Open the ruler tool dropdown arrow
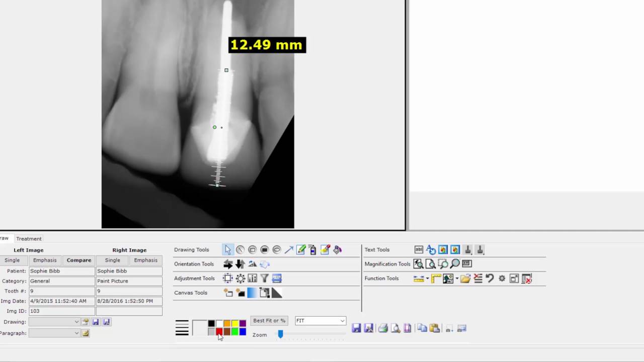 point(427,279)
